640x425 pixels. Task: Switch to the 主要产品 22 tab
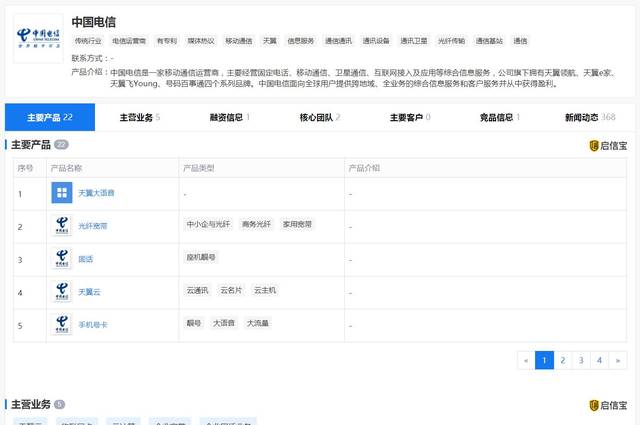tap(50, 118)
